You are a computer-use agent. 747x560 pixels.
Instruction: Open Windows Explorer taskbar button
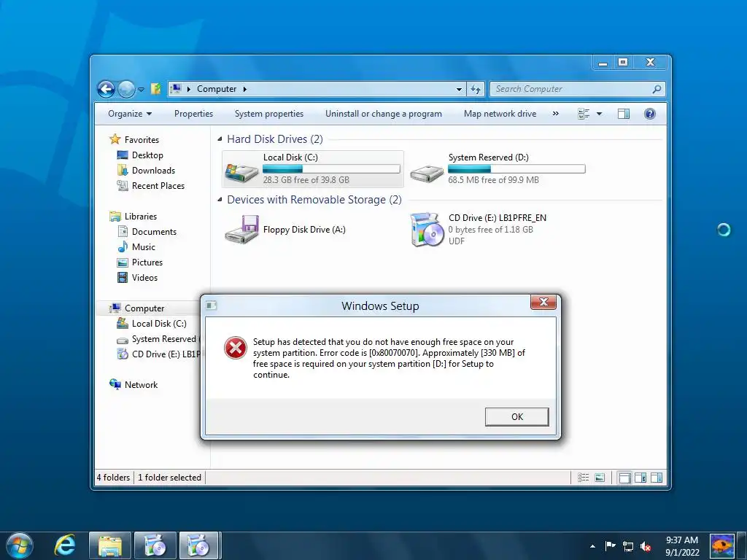109,545
